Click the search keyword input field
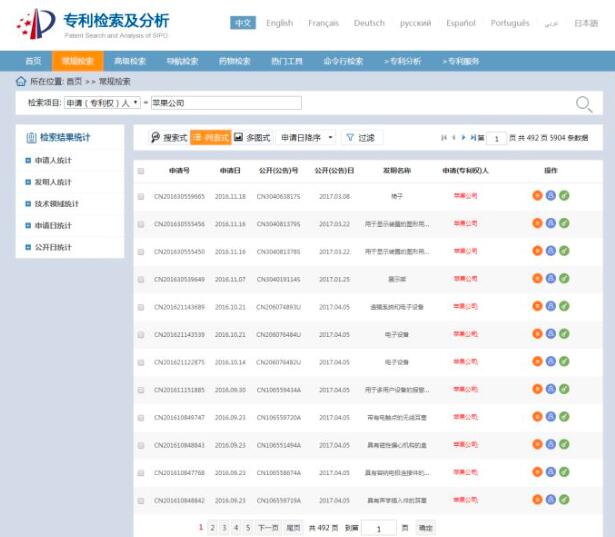Image resolution: width=615 pixels, height=537 pixels. [x=225, y=103]
